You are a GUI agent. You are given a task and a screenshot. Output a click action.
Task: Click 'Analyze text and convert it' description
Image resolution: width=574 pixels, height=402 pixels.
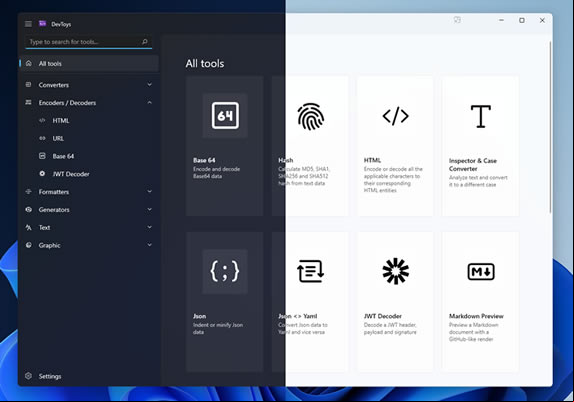pos(478,181)
